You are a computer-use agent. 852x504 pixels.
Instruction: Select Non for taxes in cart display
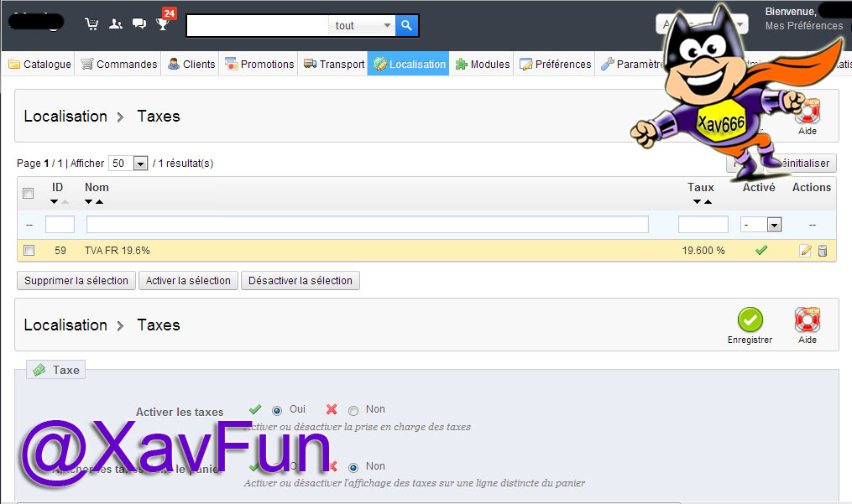(x=353, y=467)
